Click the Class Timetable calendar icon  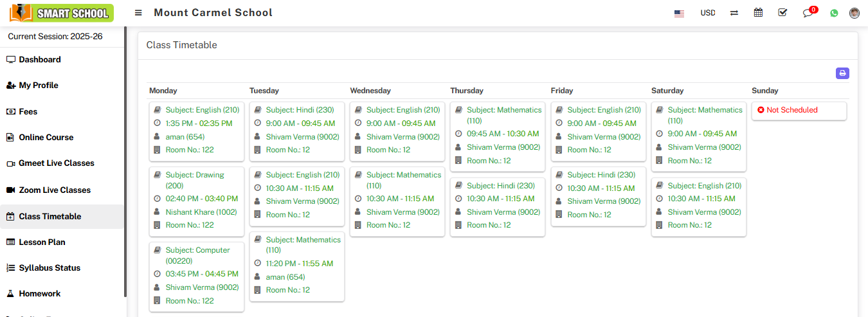(x=10, y=217)
